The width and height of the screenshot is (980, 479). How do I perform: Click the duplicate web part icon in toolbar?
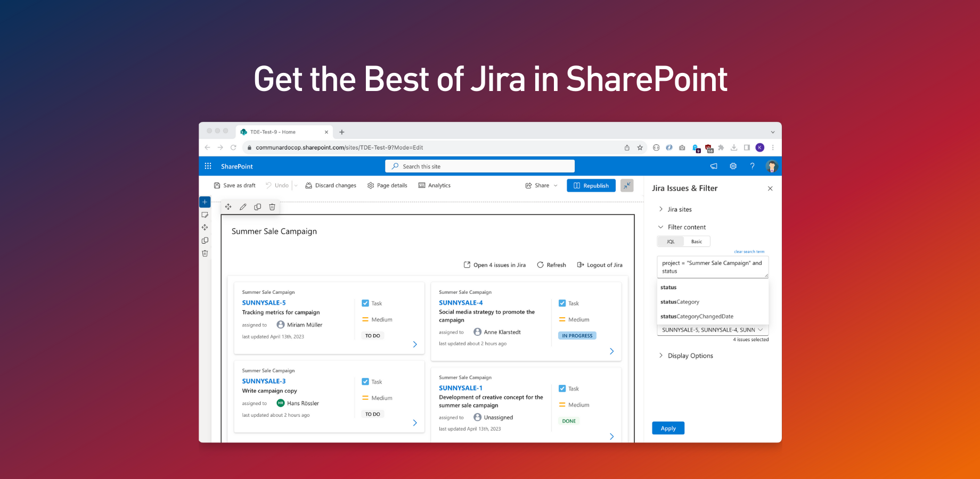coord(258,207)
